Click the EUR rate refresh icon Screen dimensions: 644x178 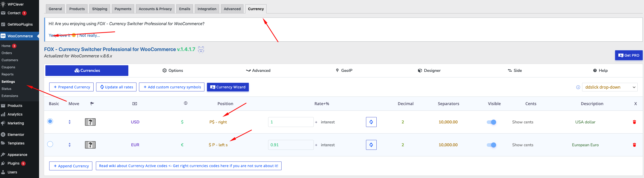tap(371, 145)
